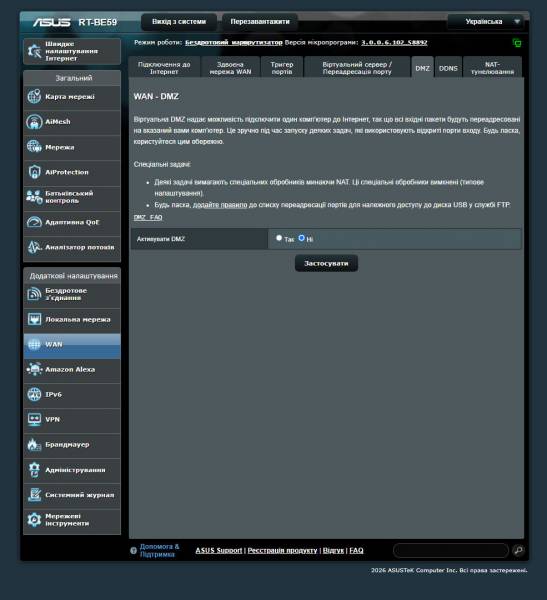Click the VPN monitor icon
This screenshot has height=600, width=547.
[34, 419]
